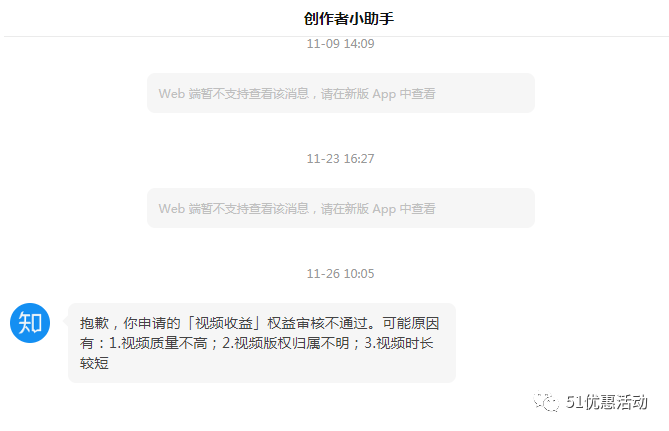
Task: Click the word App in the 11-23 message
Action: pos(384,209)
